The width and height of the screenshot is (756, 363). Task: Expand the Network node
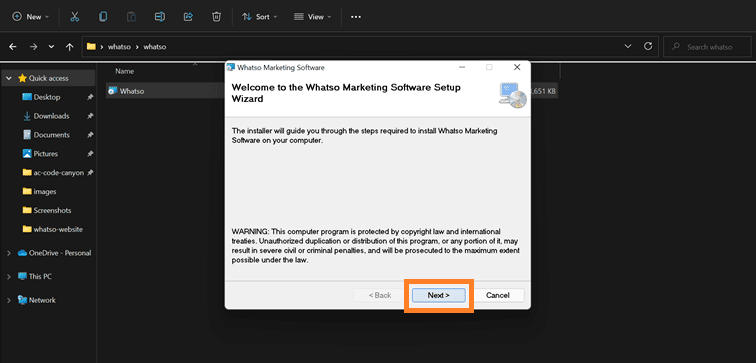(x=9, y=300)
